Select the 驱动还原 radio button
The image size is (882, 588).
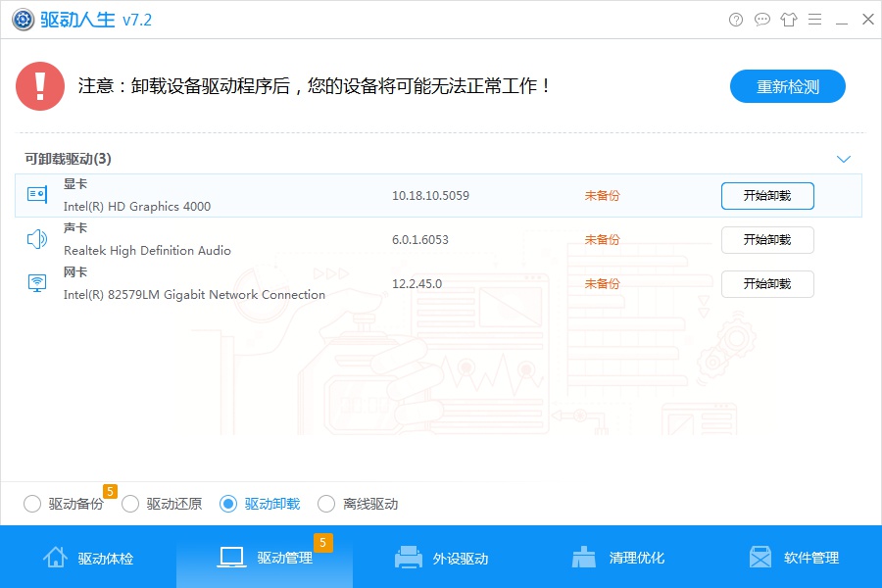tap(130, 503)
